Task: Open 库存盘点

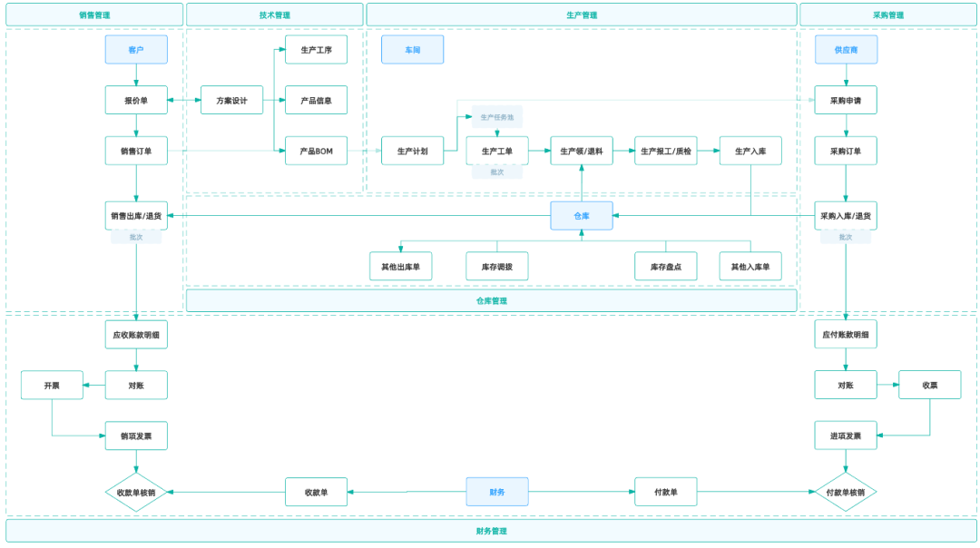Action: click(x=666, y=266)
